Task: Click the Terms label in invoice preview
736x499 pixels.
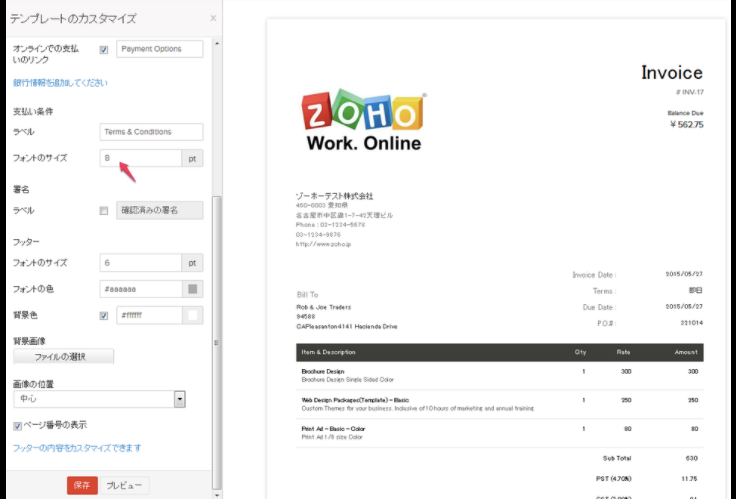Action: coord(604,291)
